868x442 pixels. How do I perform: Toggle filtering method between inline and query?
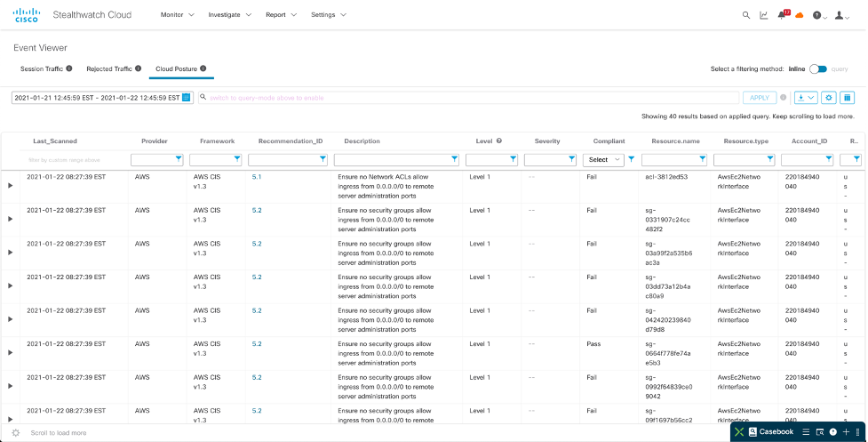pos(817,68)
